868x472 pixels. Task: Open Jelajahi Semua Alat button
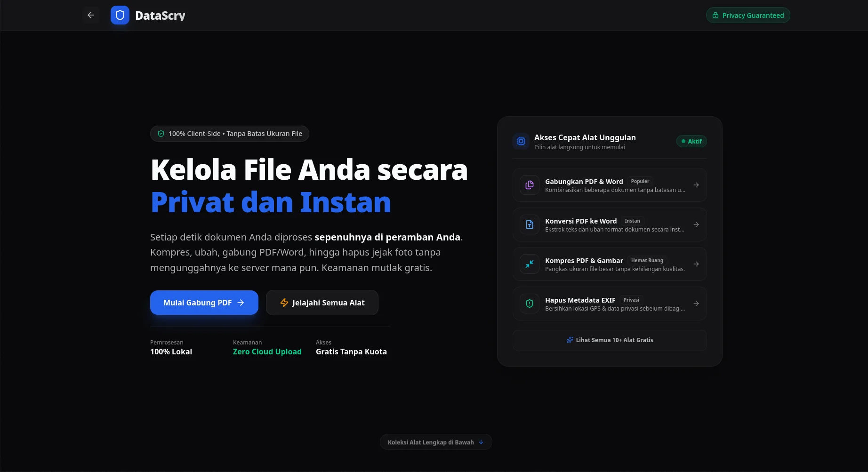(322, 303)
